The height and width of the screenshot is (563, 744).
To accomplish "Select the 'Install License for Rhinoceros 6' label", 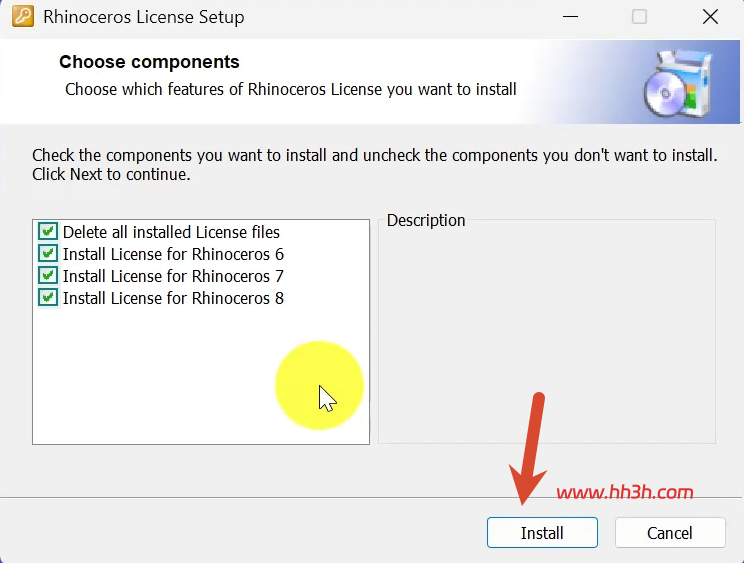I will tap(173, 254).
